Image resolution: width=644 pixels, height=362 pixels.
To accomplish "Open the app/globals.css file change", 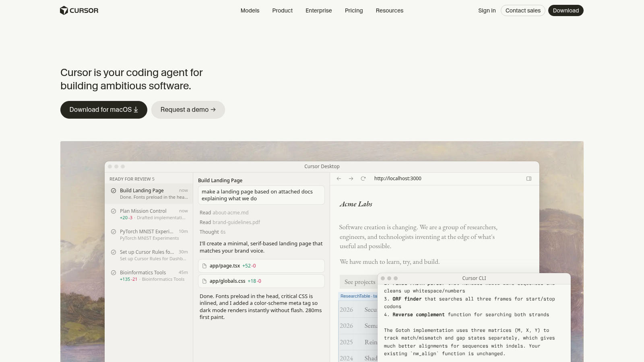I will [x=261, y=281].
